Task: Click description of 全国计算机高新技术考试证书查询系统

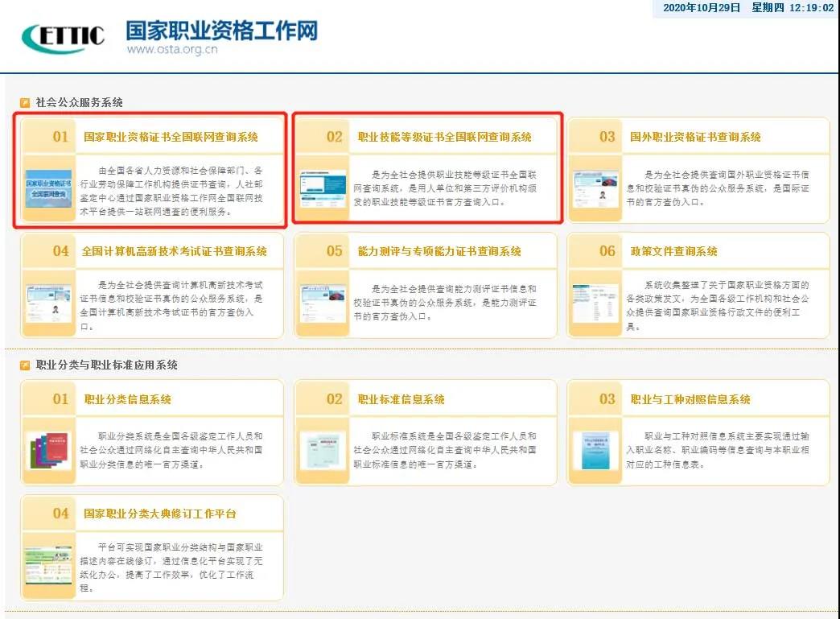Action: click(171, 306)
